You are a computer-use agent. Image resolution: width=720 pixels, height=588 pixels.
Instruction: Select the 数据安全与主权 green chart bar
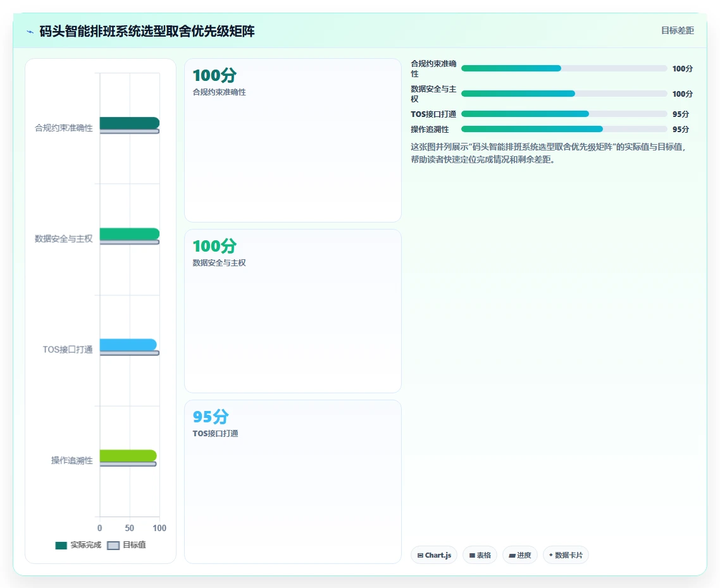(x=130, y=234)
